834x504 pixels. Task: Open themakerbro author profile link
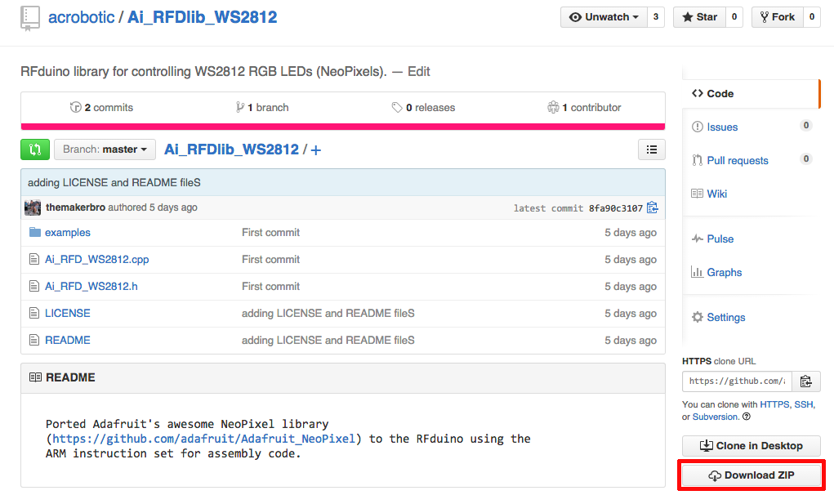[75, 207]
